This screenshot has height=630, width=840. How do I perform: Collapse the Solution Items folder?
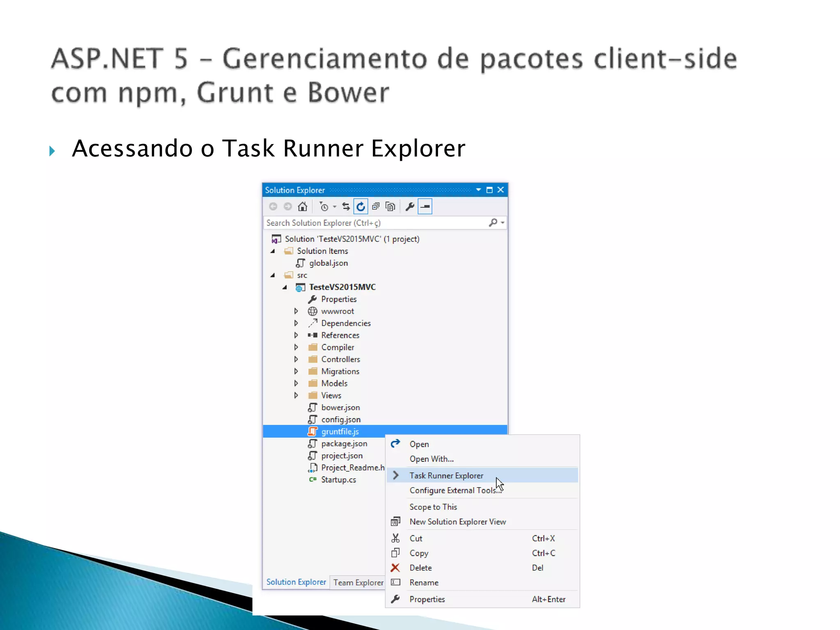(273, 251)
